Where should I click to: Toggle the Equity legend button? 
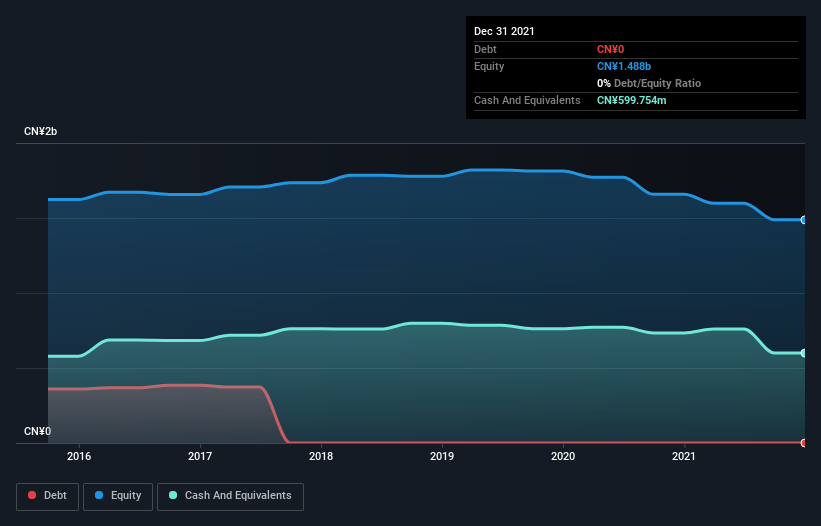(x=118, y=496)
